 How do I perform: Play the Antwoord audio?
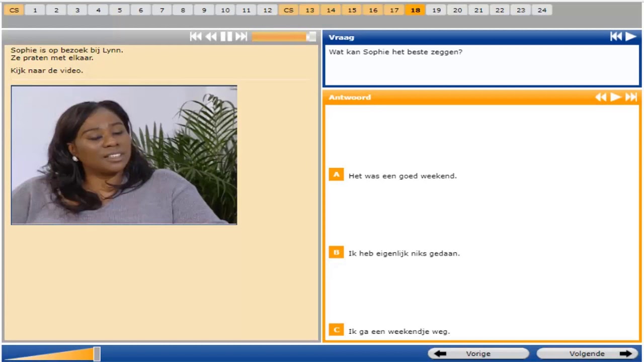coord(615,97)
